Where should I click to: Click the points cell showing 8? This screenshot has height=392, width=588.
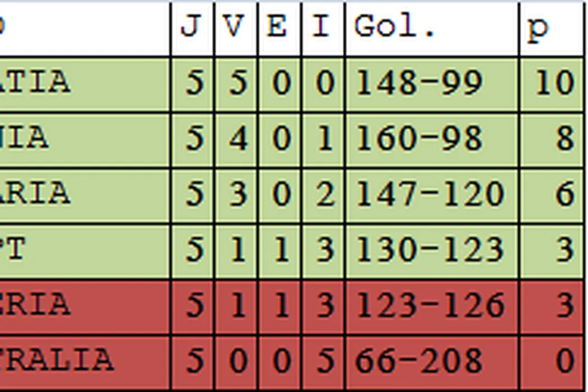(x=552, y=139)
